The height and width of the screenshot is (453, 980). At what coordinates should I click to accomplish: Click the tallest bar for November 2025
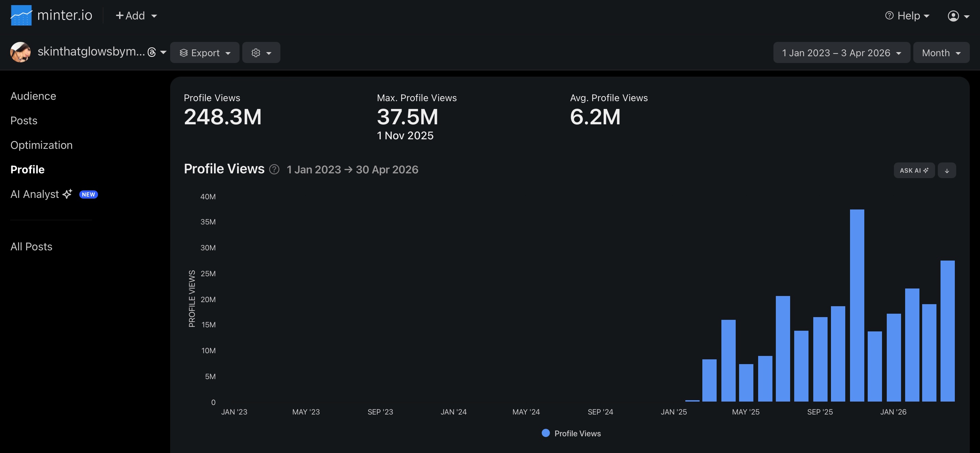coord(857,305)
